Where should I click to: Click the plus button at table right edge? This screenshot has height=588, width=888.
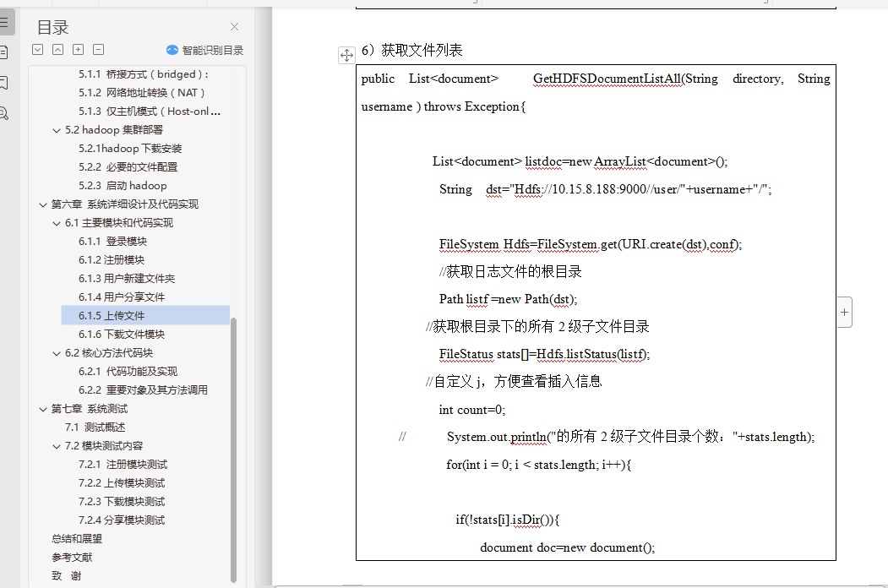(844, 312)
